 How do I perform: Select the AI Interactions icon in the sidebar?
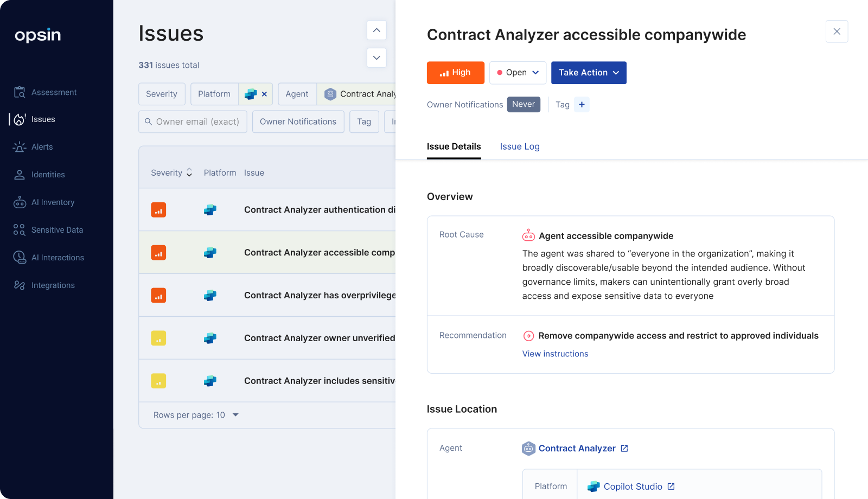click(x=19, y=257)
